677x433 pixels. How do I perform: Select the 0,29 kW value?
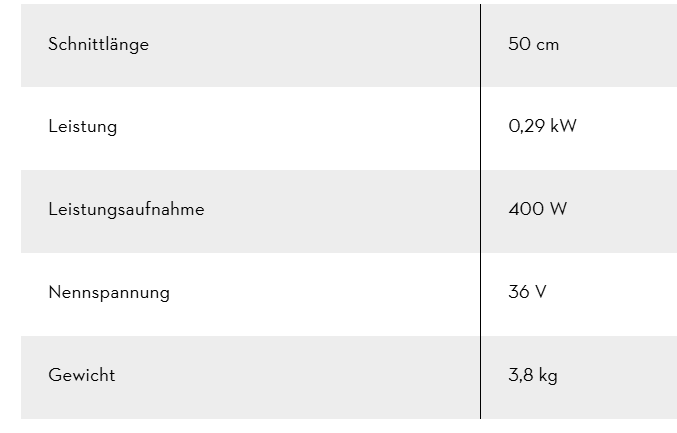(x=542, y=127)
